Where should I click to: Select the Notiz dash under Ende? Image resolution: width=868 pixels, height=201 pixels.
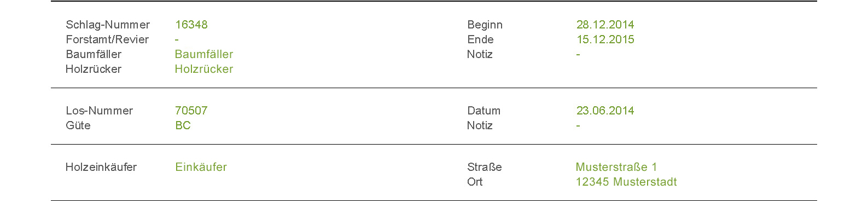[x=578, y=55]
